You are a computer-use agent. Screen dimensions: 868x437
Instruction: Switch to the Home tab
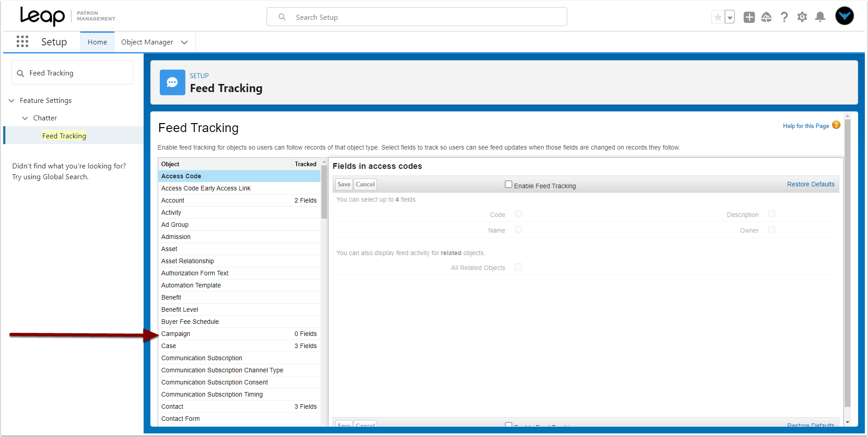(97, 42)
